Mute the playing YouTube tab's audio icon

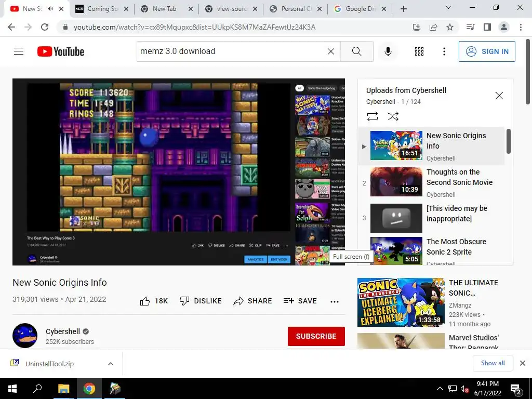point(50,9)
